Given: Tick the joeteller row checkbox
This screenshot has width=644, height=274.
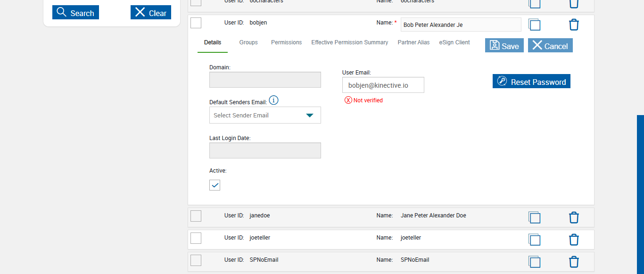Looking at the screenshot, I should click(196, 238).
